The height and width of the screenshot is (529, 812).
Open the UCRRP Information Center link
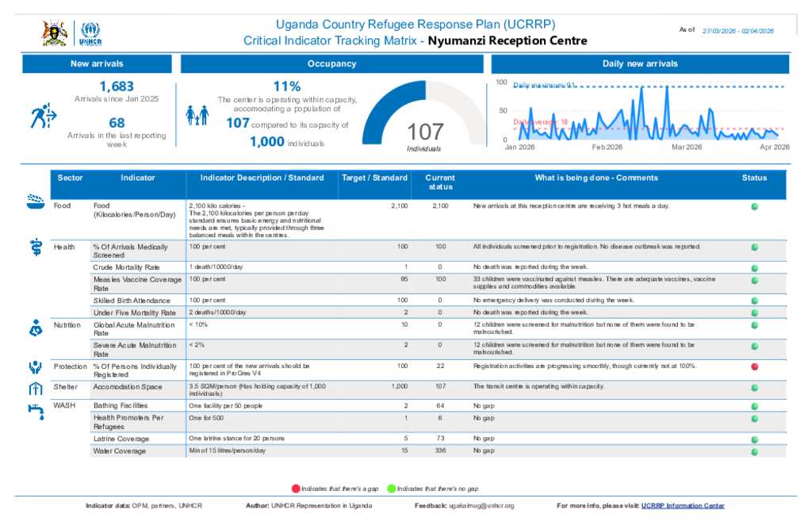click(683, 505)
